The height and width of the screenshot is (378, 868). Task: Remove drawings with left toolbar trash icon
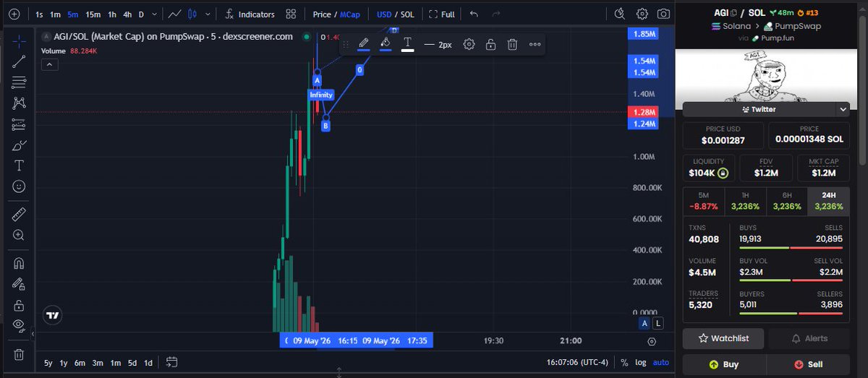[19, 354]
